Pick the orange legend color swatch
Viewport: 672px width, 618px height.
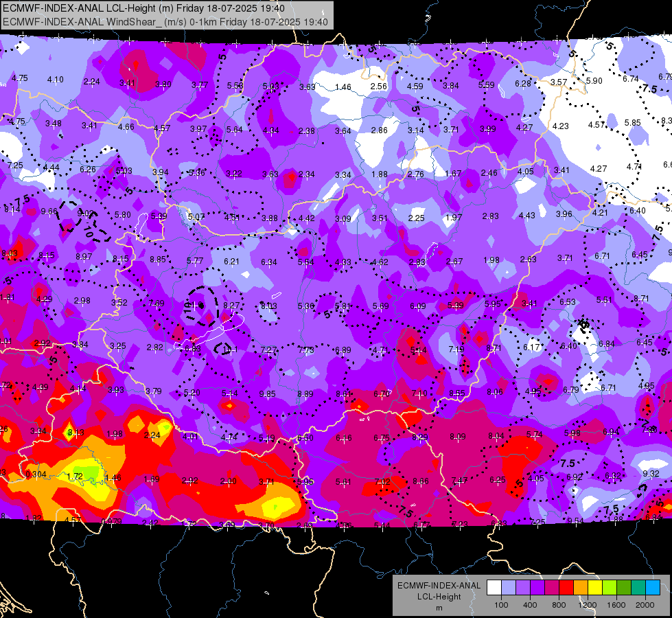(581, 588)
